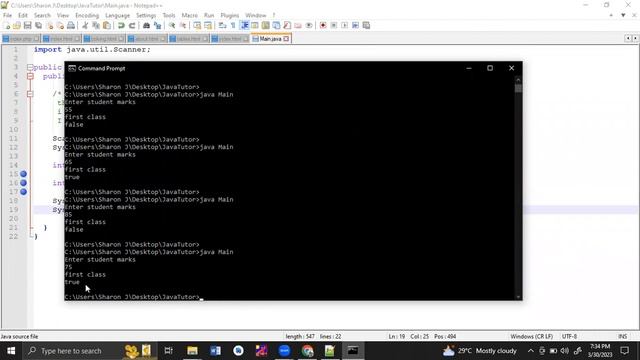
Task: Open the File menu
Action: coord(7,15)
